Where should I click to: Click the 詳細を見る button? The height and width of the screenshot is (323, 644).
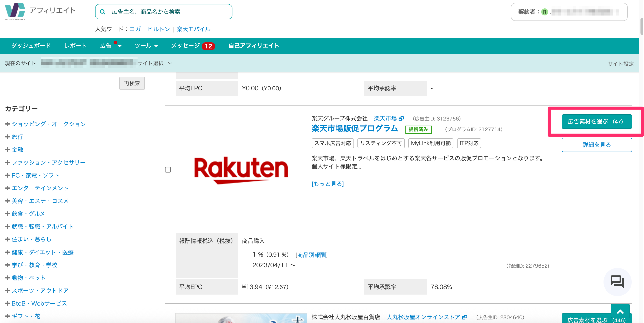click(x=596, y=145)
